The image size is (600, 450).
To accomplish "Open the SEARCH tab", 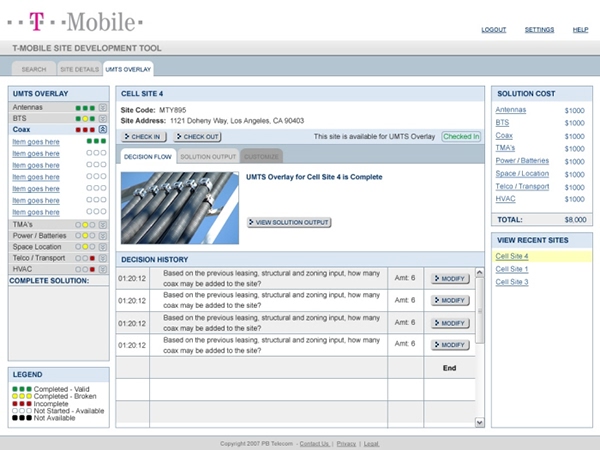I will point(34,69).
